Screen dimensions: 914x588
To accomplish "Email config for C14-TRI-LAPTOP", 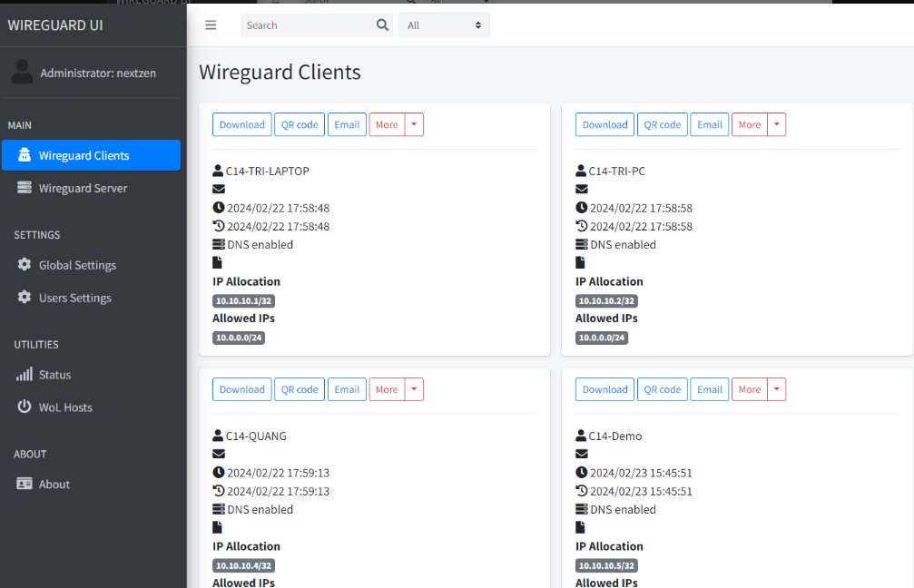I will pyautogui.click(x=347, y=124).
